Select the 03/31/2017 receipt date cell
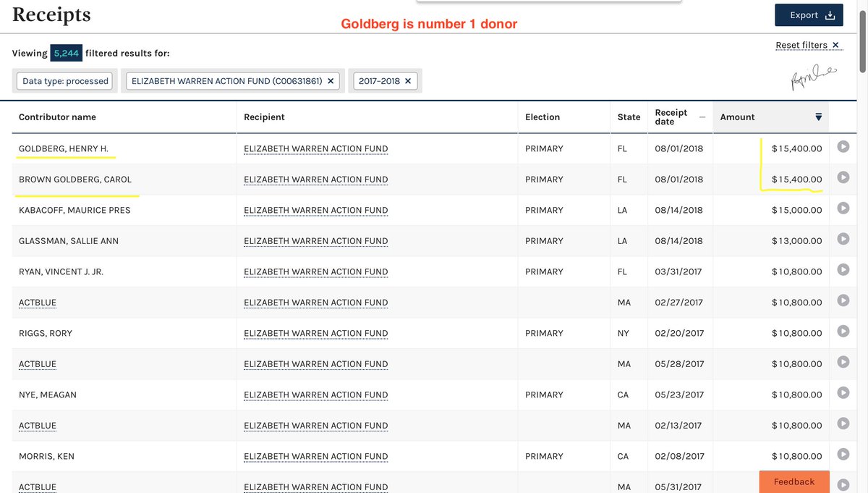 [x=678, y=272]
